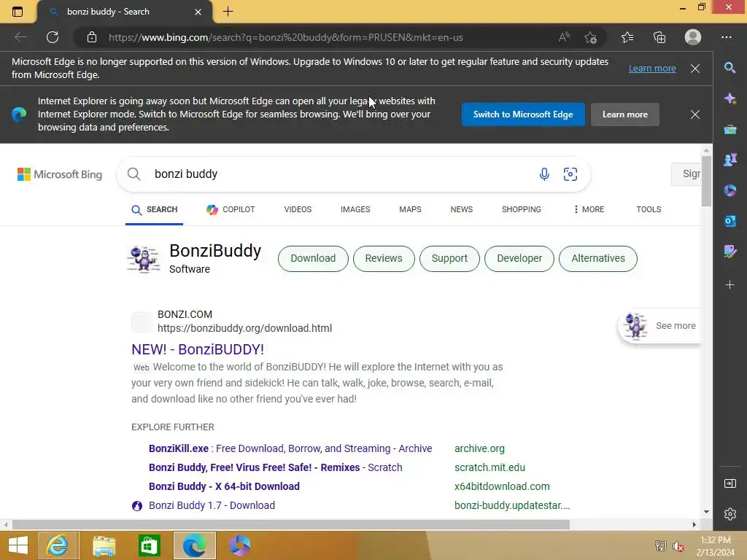Open the sidebar Games chess icon
Viewport: 747px width, 560px height.
tap(729, 160)
